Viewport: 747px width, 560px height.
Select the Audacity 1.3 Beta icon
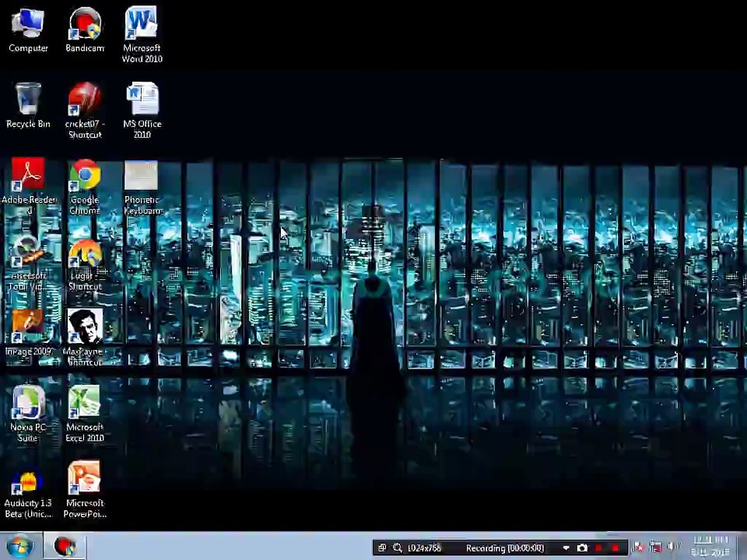coord(28,492)
